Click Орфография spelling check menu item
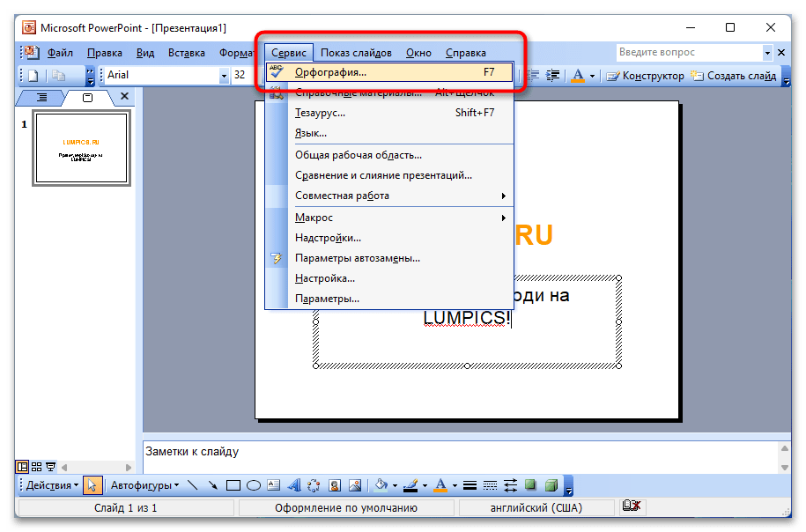This screenshot has width=806, height=532. tap(330, 73)
